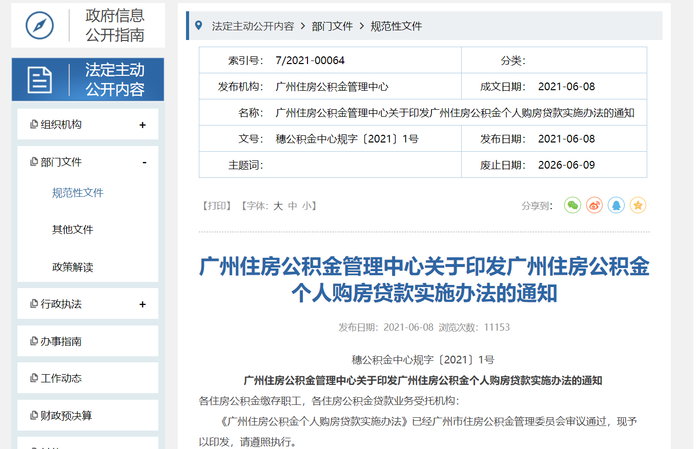Go to 法定主动公开内容 in the breadcrumb
The width and height of the screenshot is (700, 449).
coord(253,26)
